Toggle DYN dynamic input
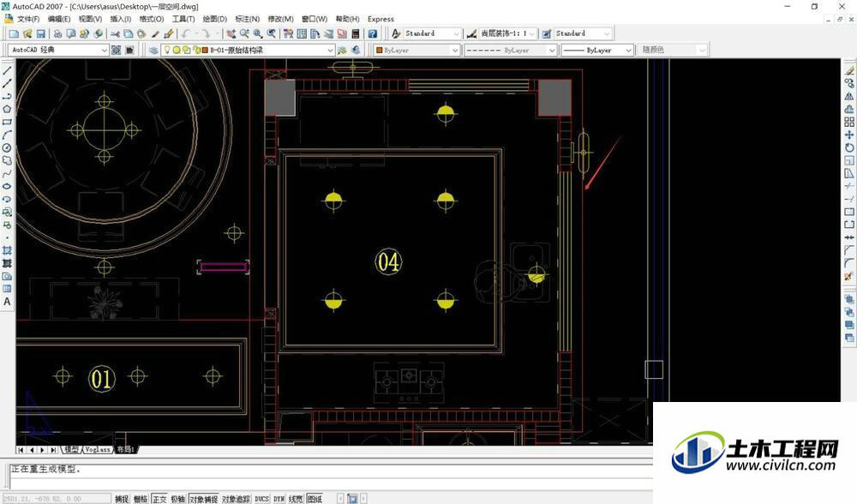The width and height of the screenshot is (857, 504). click(x=279, y=499)
